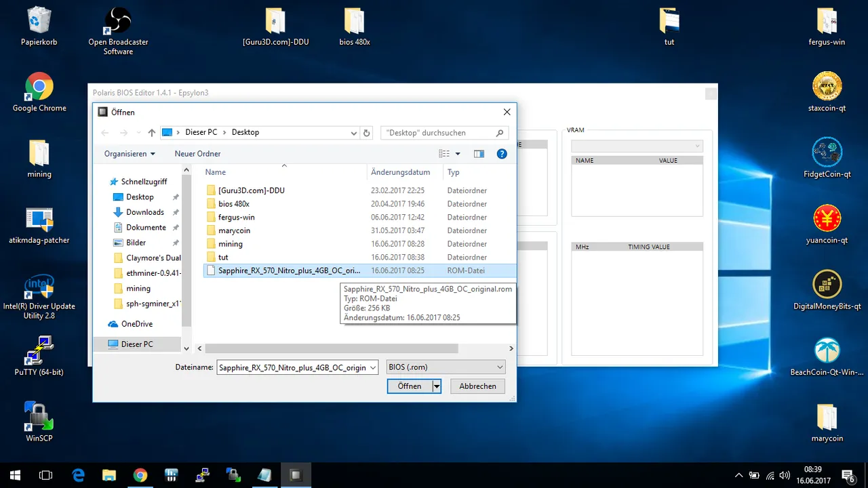
Task: Open the VRAM dropdown in Polaris BIOS Editor
Action: [x=637, y=146]
